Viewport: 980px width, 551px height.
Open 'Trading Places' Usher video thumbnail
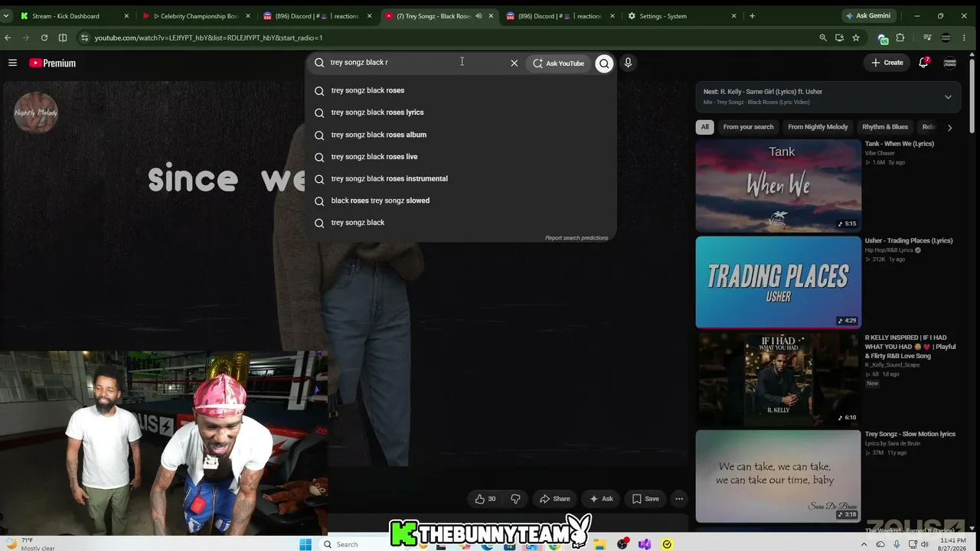click(778, 282)
